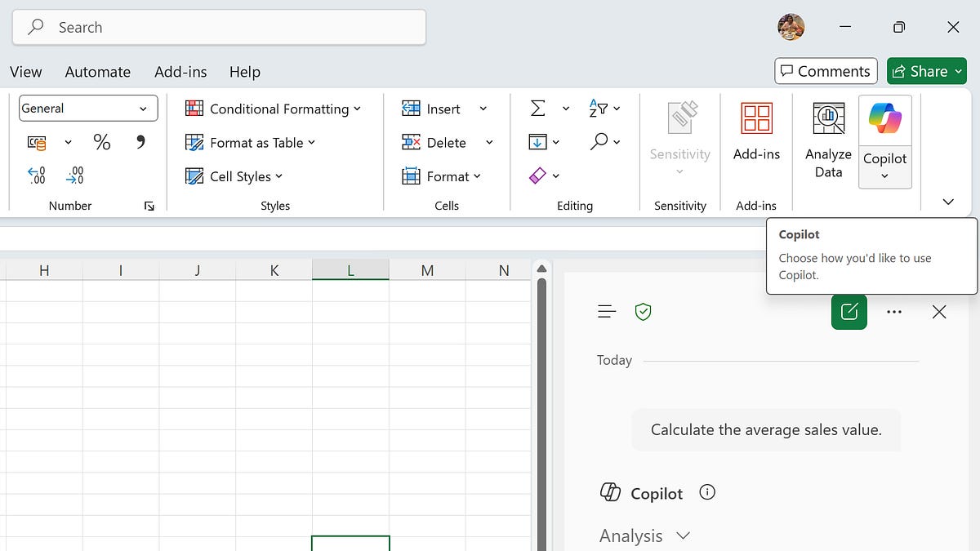
Task: Select column L header
Action: pyautogui.click(x=350, y=270)
